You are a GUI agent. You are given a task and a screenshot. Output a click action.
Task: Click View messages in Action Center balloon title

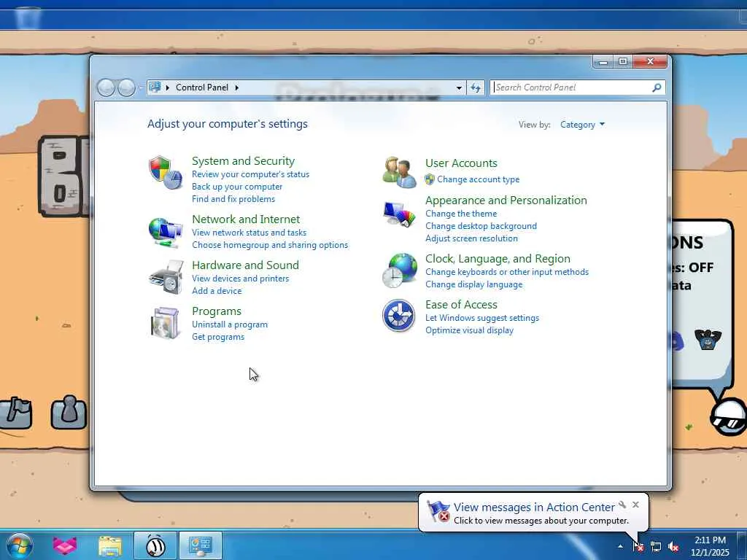pos(534,507)
